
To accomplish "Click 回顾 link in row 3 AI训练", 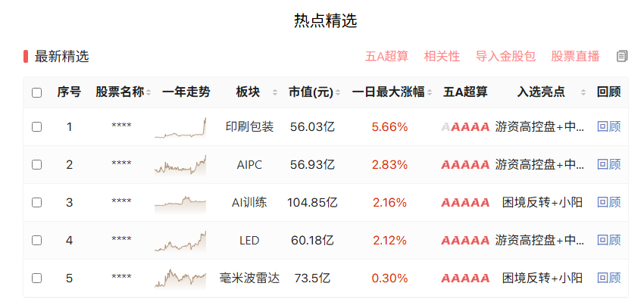I will [608, 202].
